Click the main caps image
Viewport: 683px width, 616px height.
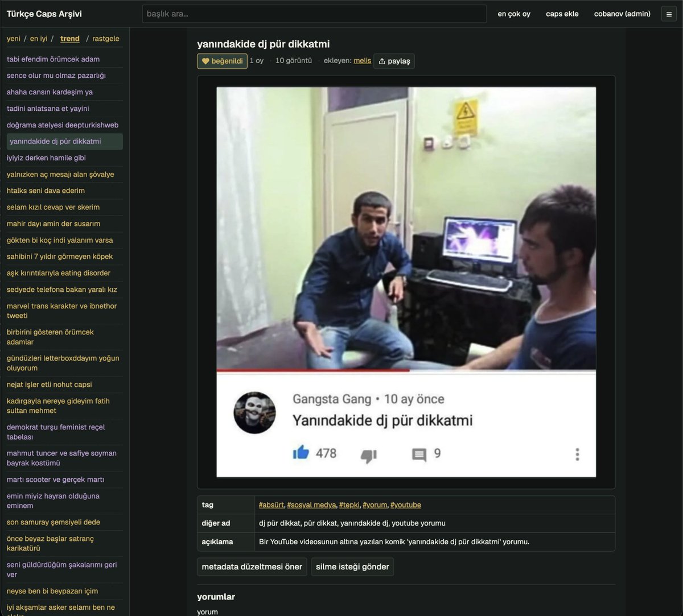406,282
